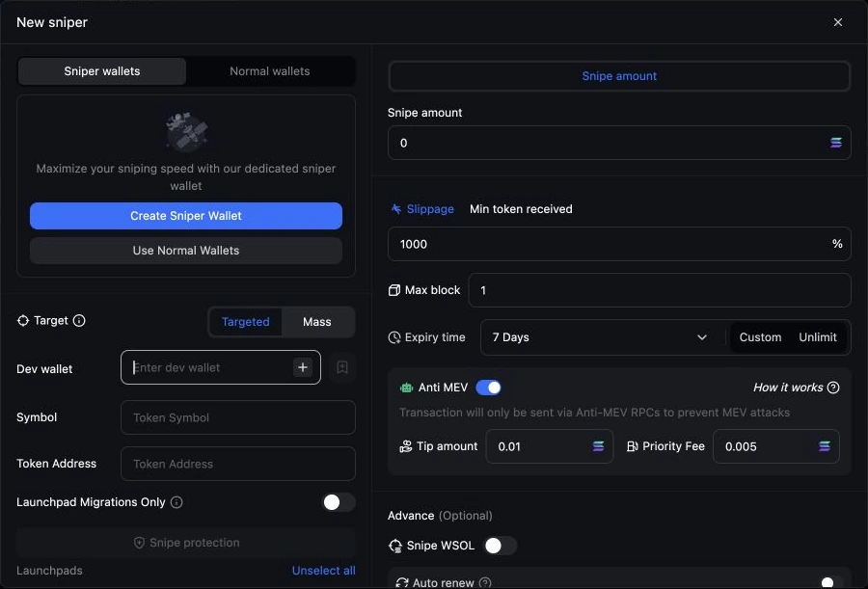Image resolution: width=868 pixels, height=589 pixels.
Task: Close the New sniper dialog
Action: pyautogui.click(x=837, y=22)
